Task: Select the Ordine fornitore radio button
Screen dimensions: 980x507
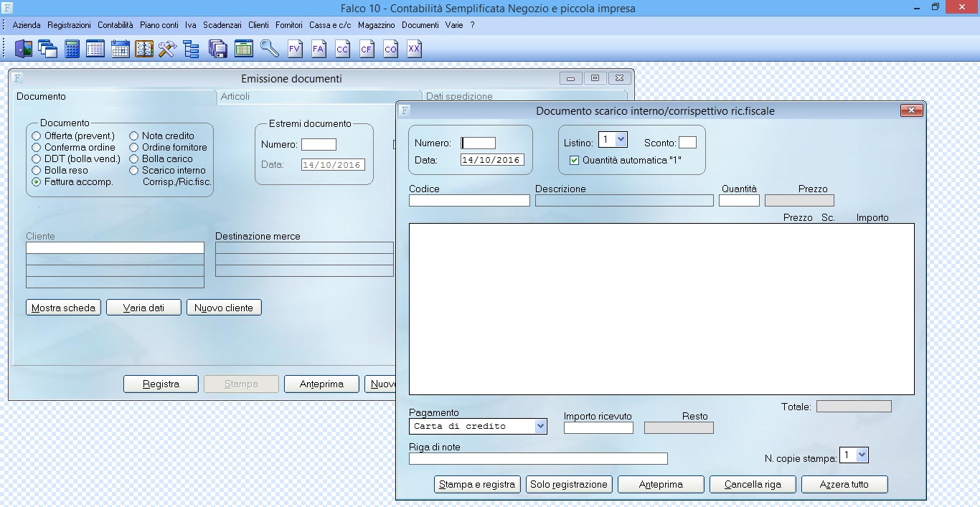Action: [x=134, y=147]
